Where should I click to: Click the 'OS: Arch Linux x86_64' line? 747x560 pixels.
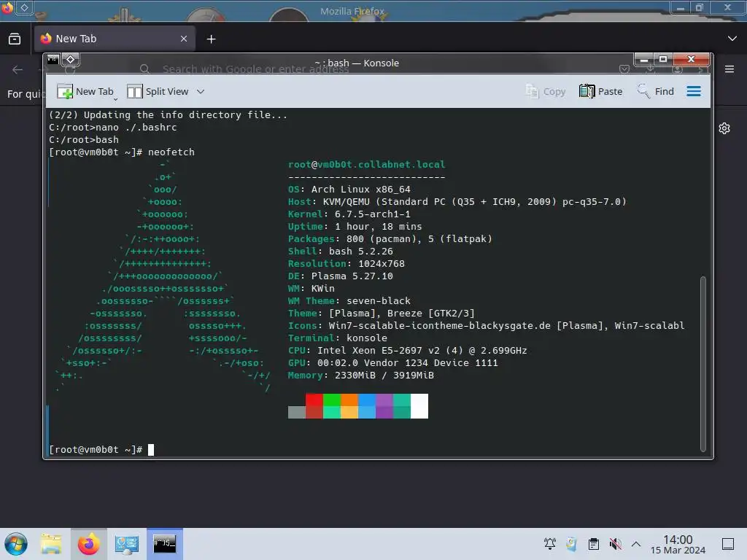point(349,189)
